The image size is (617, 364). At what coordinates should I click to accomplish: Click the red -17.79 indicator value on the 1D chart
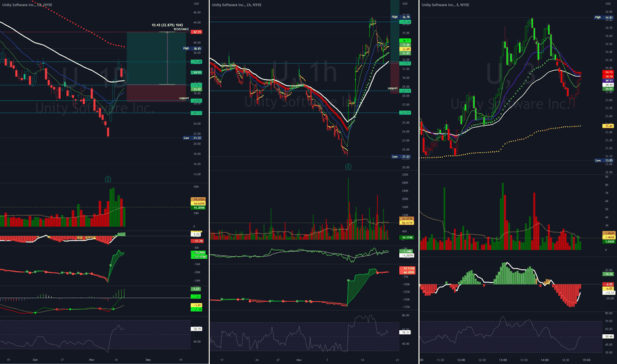click(197, 241)
